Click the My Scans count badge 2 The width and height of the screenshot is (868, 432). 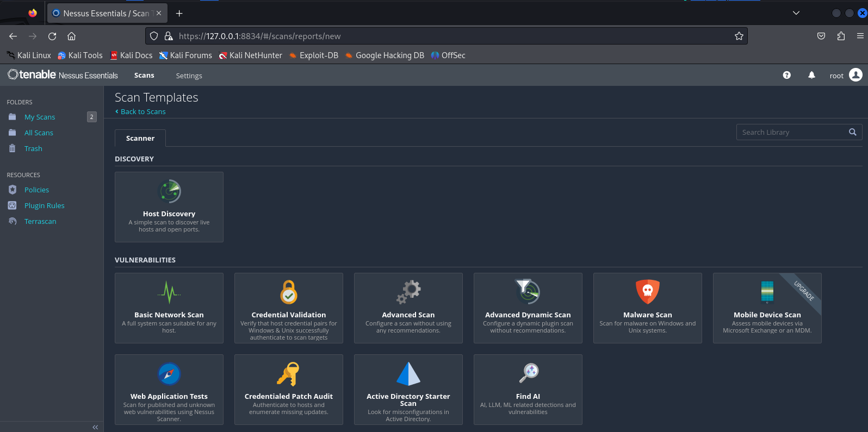coord(91,117)
